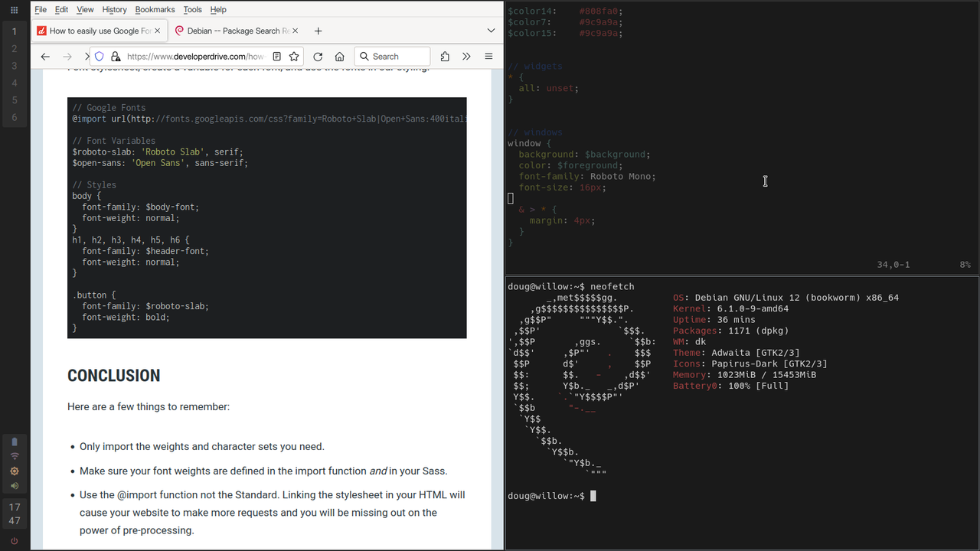Switch to workspace 2

[x=14, y=49]
